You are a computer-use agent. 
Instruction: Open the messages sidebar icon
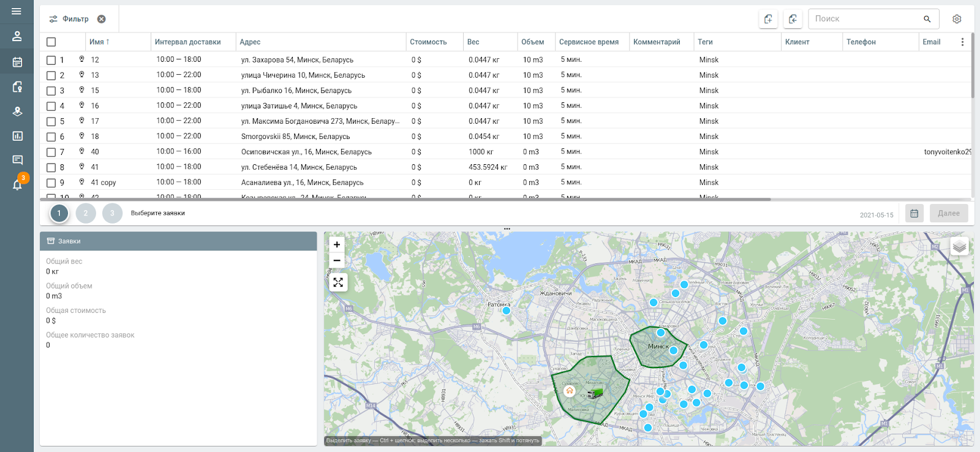click(17, 160)
